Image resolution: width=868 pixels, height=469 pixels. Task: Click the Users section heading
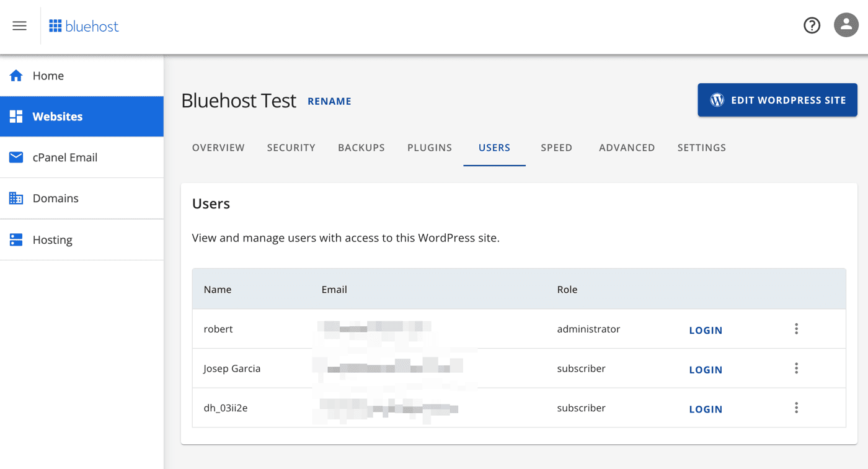(211, 203)
